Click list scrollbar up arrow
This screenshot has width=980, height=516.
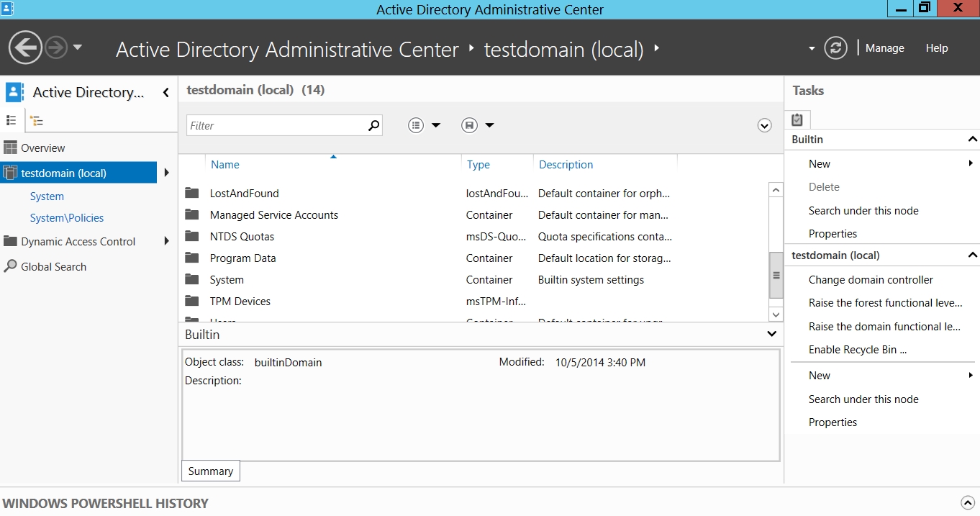point(776,190)
